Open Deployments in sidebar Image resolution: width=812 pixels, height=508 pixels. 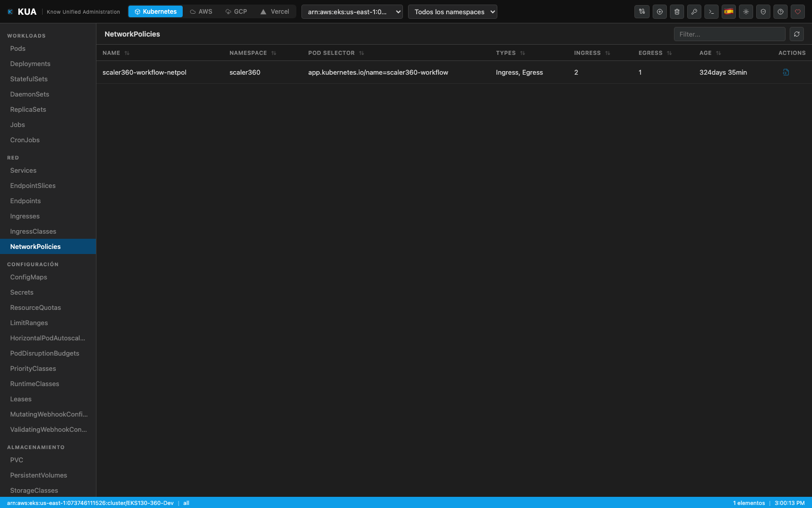(x=48, y=64)
